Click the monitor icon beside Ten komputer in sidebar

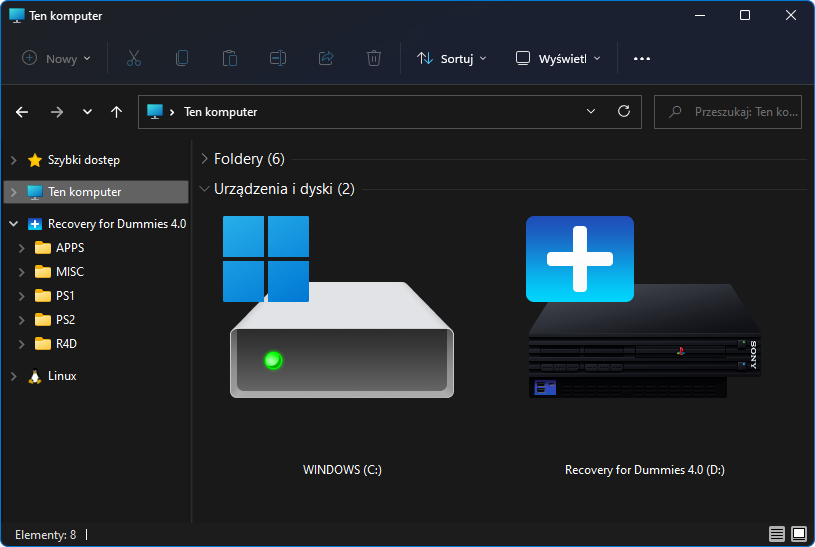[x=35, y=192]
